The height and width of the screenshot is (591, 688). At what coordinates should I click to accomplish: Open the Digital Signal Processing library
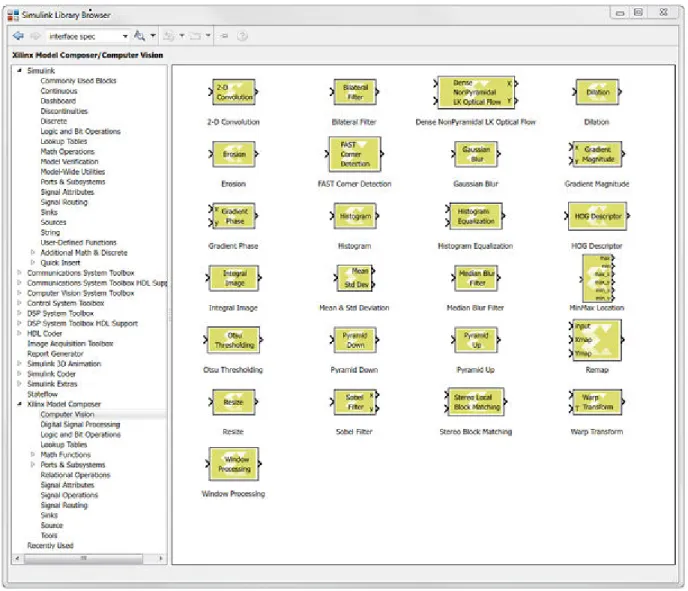[80, 424]
